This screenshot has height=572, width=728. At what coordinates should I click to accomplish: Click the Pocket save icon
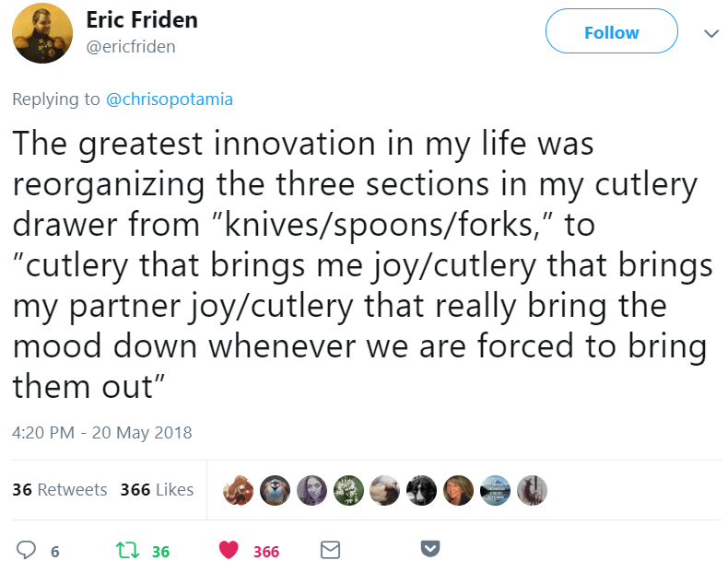pyautogui.click(x=430, y=549)
